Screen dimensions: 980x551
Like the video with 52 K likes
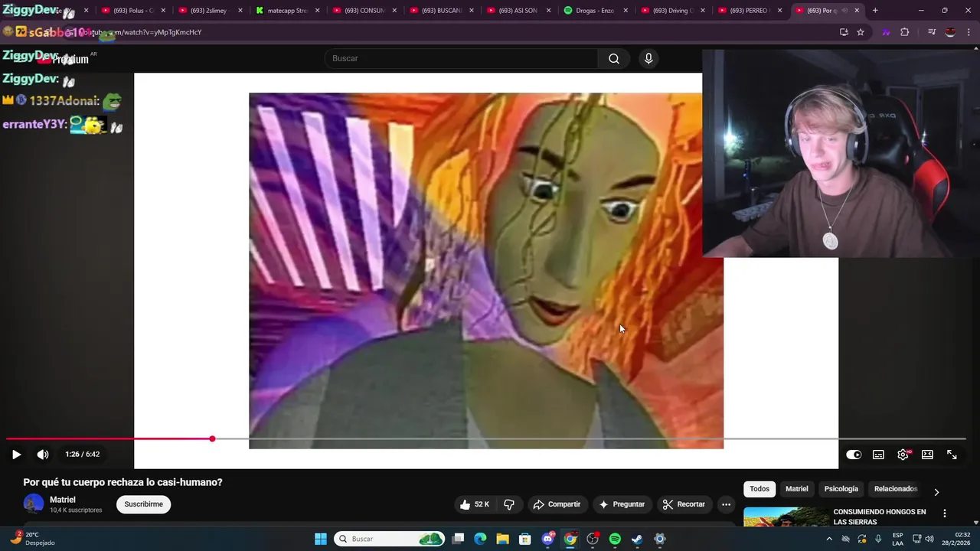click(x=475, y=504)
